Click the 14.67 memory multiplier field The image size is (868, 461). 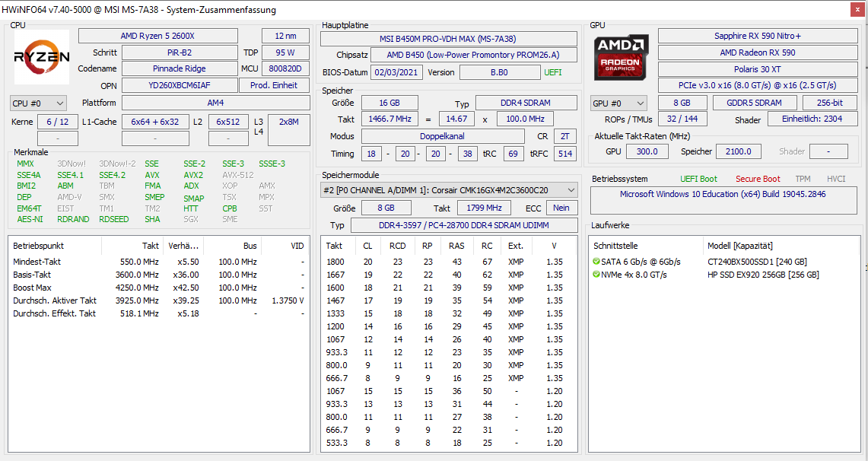[456, 119]
